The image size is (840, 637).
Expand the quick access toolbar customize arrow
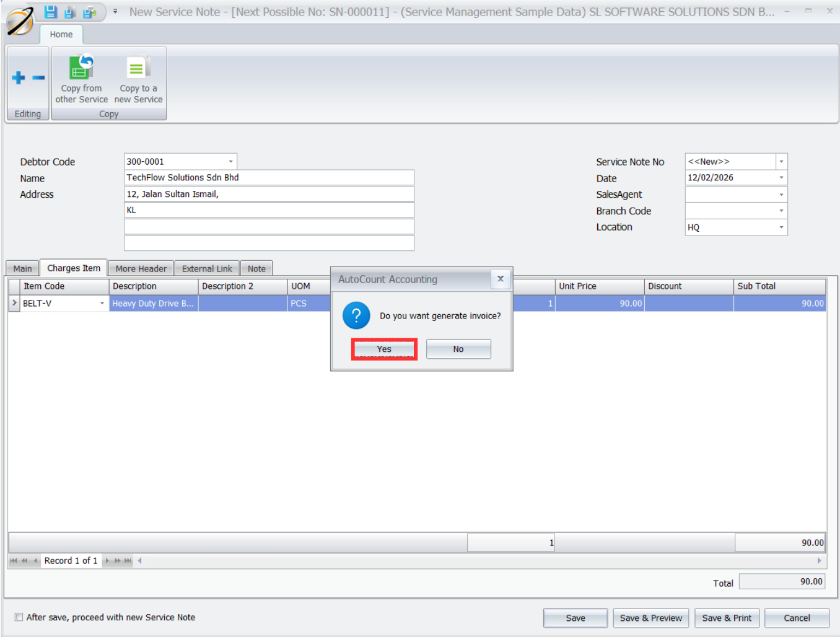pos(115,11)
